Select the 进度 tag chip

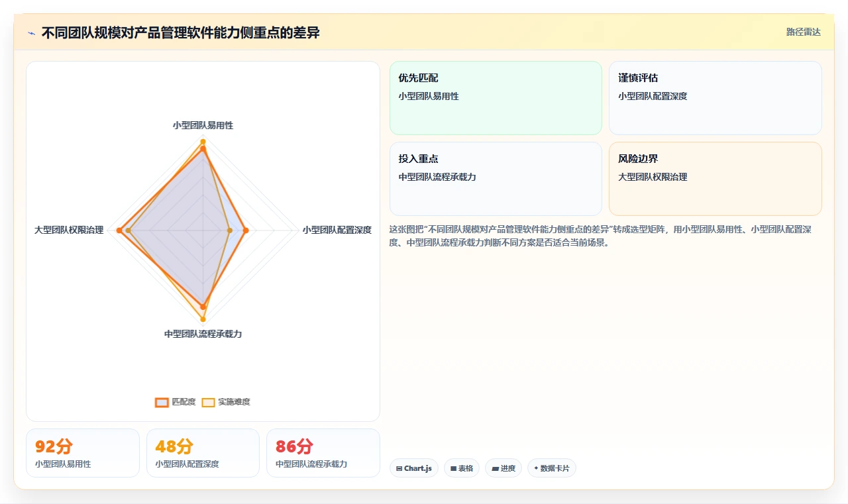(503, 468)
